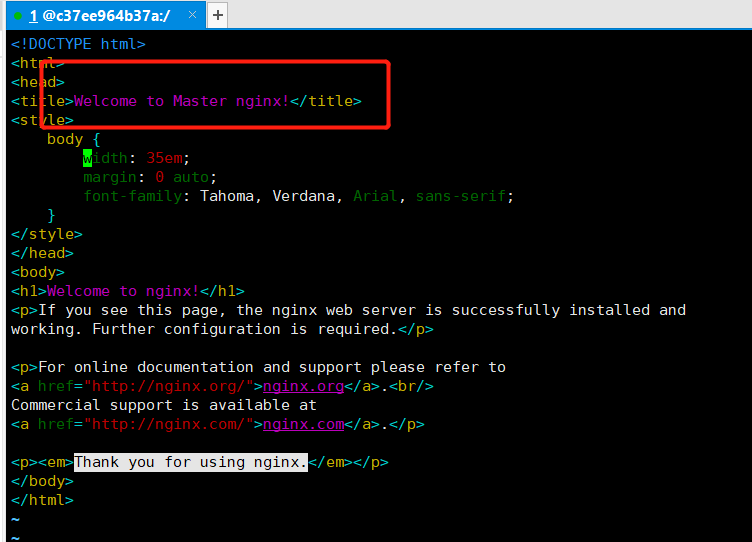
Task: Click the '35em' width value
Action: click(164, 158)
